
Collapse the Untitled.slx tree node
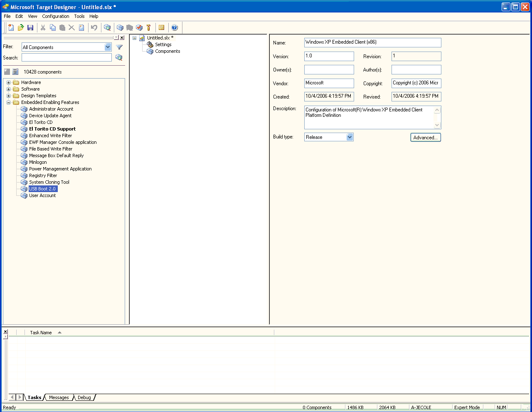pyautogui.click(x=134, y=38)
